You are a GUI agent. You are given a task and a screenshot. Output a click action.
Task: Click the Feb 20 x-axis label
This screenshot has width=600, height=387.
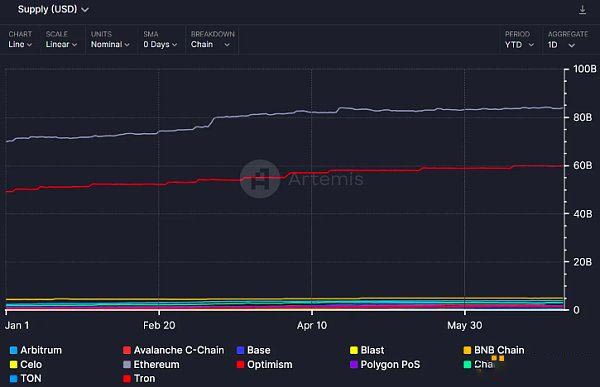pos(159,325)
